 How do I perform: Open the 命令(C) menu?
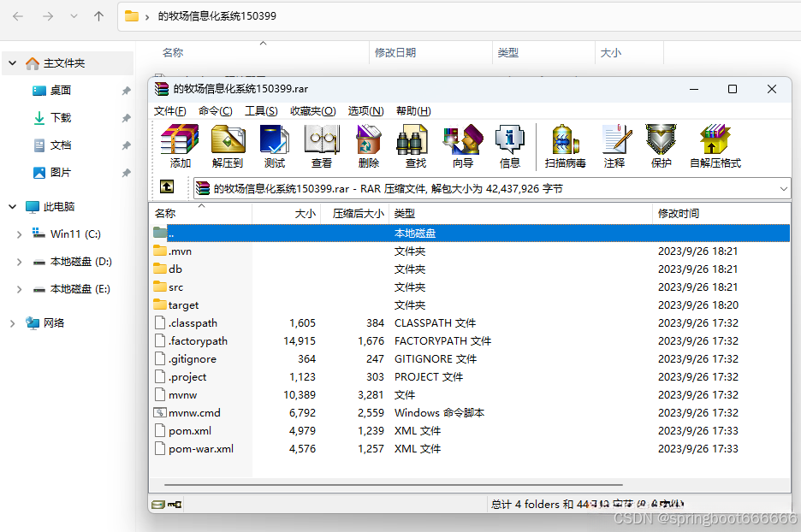pos(215,111)
